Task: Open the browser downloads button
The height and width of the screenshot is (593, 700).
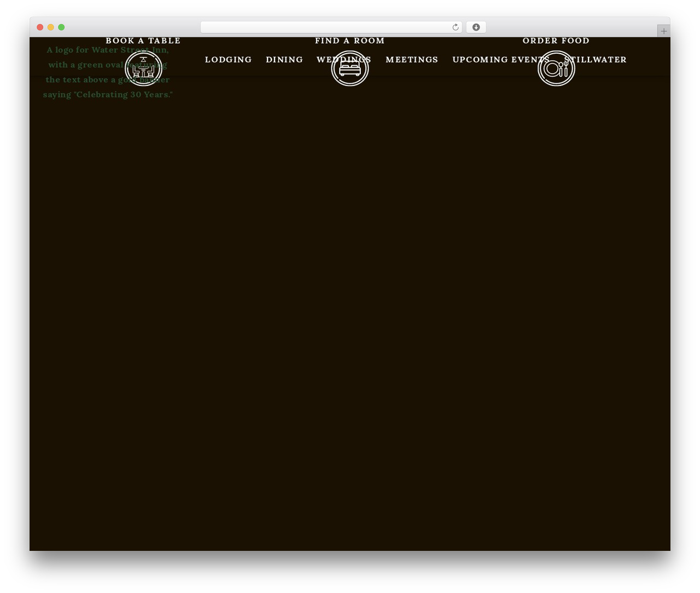Action: coord(476,27)
